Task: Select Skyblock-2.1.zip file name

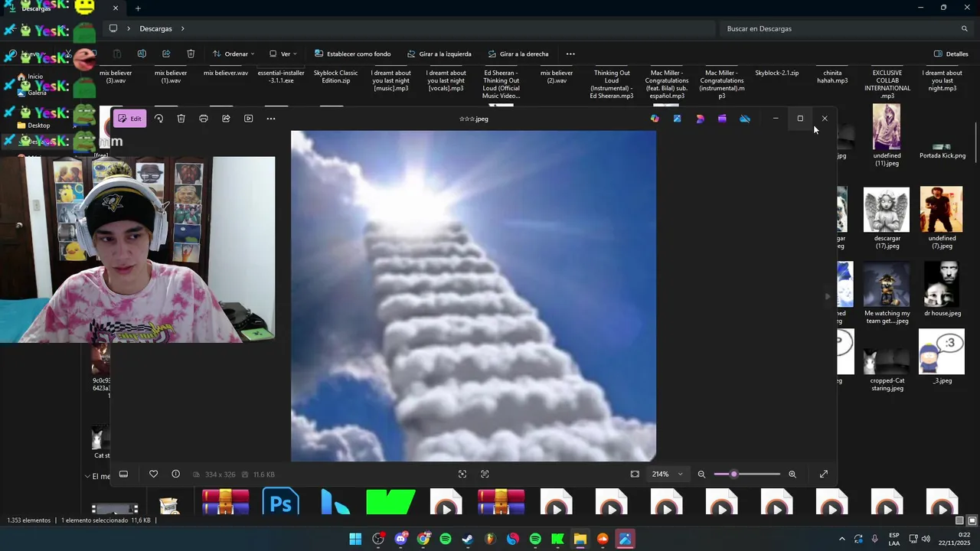Action: click(776, 73)
